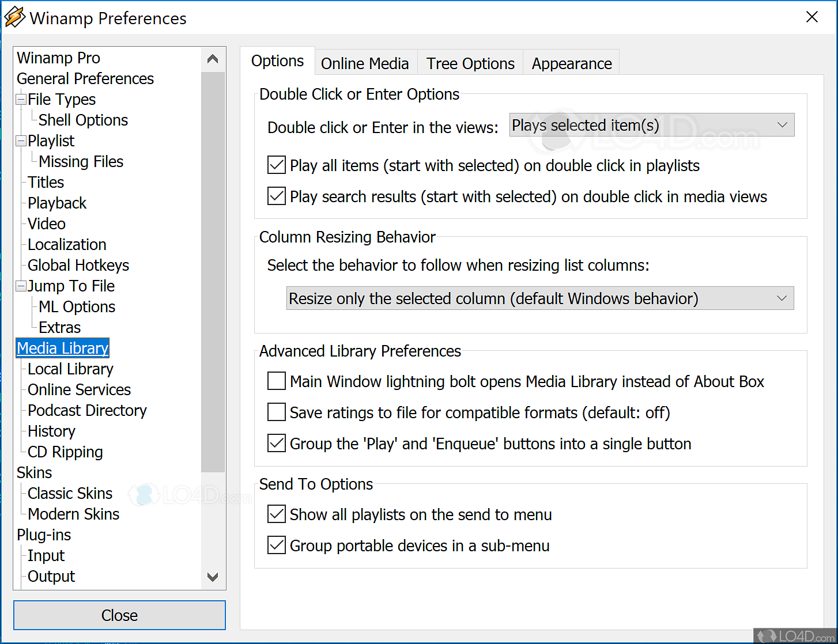838x644 pixels.
Task: Select Extras in the tree
Action: (59, 328)
